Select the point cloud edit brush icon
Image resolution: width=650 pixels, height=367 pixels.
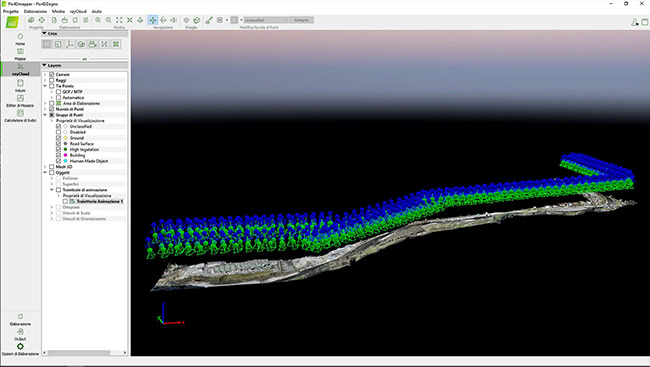[x=209, y=20]
